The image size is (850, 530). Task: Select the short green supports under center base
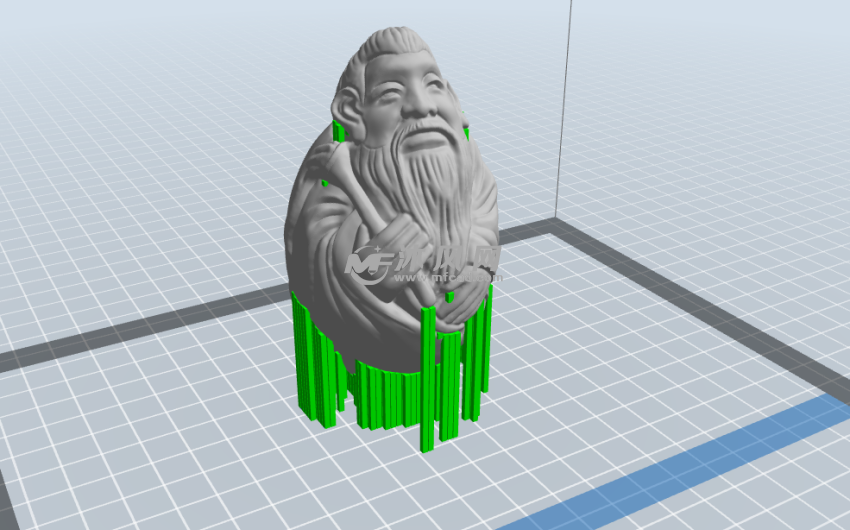pyautogui.click(x=380, y=395)
